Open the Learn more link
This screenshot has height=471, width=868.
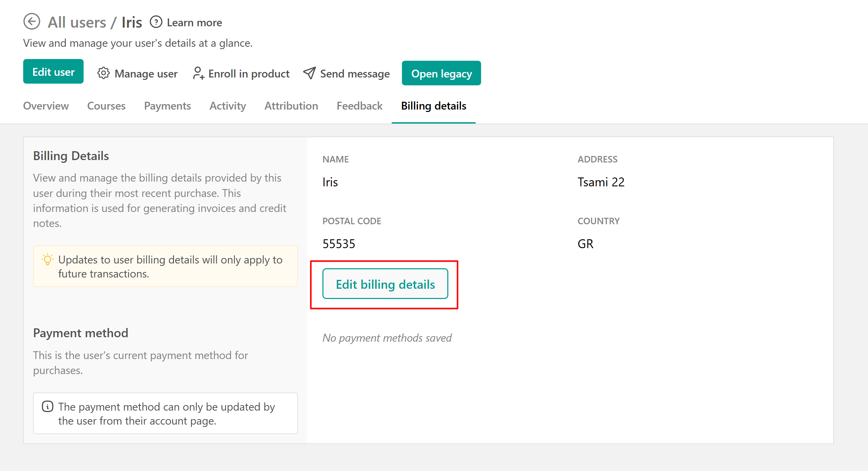tap(194, 23)
